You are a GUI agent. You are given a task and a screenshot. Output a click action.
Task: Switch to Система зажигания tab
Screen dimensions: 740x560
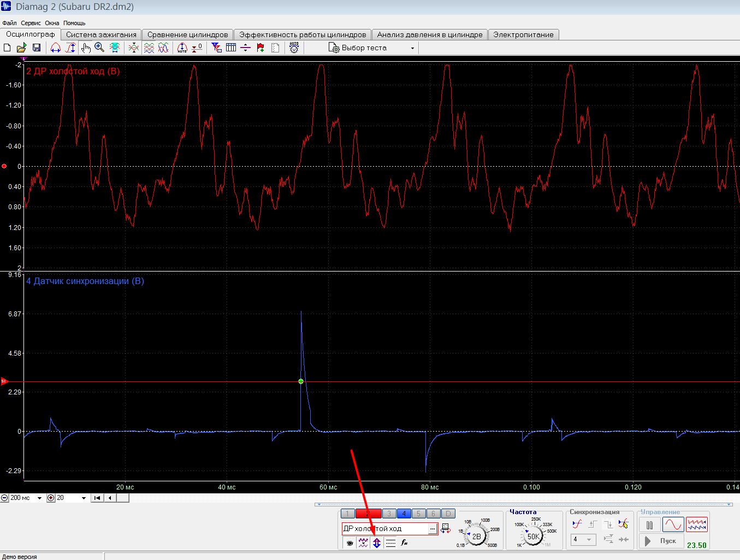(x=102, y=34)
